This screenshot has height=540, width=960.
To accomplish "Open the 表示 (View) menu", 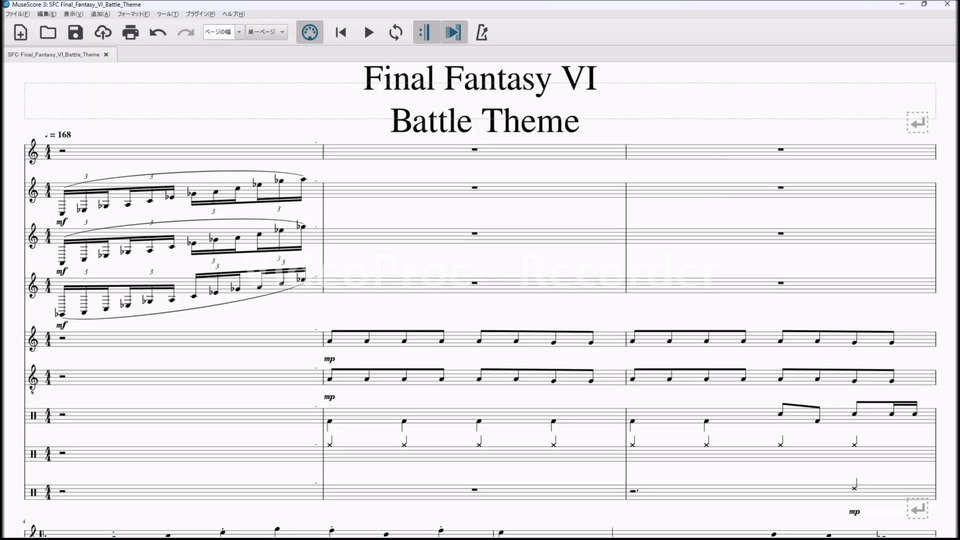I will pos(73,13).
